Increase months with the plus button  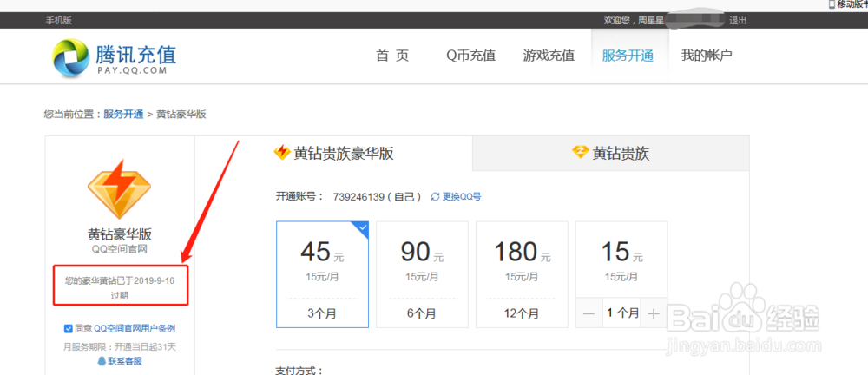(654, 313)
